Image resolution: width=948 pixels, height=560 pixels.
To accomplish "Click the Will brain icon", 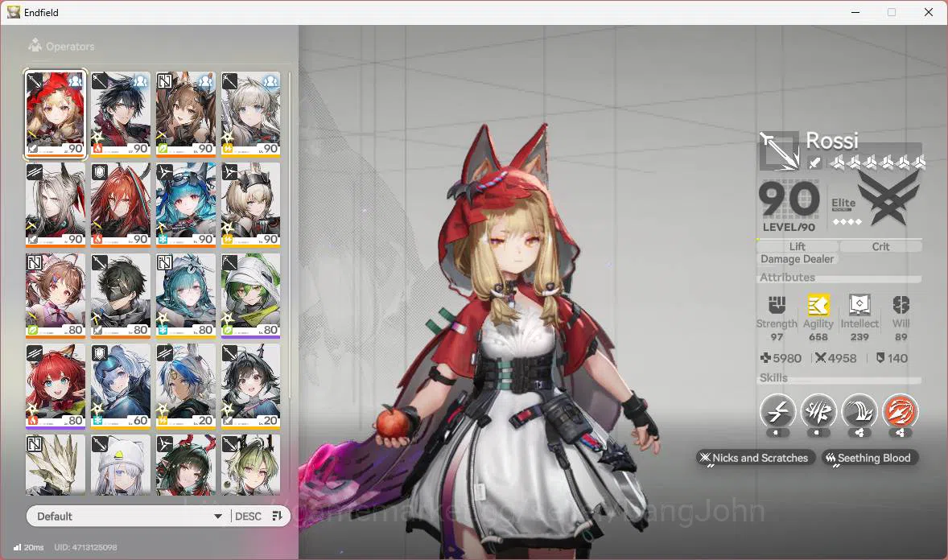I will point(901,305).
